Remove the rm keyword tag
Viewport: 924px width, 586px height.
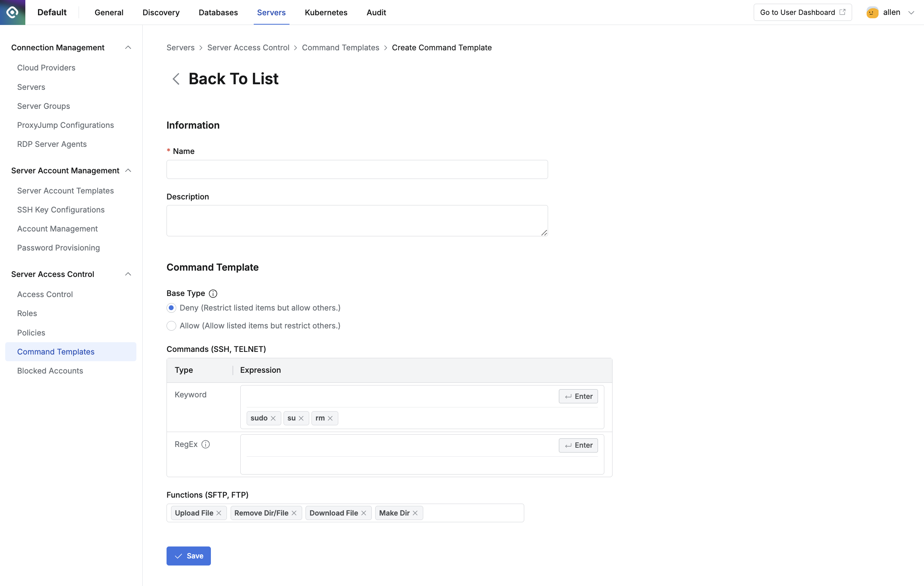point(330,419)
